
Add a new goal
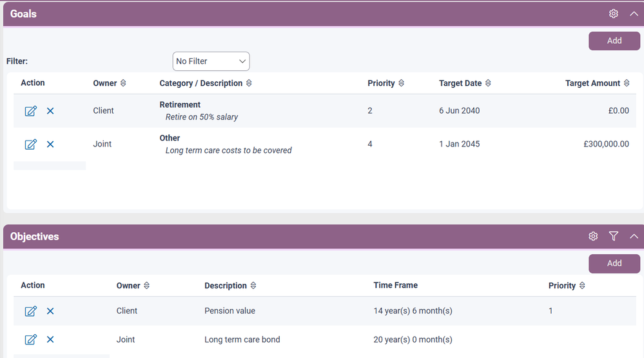pos(614,41)
